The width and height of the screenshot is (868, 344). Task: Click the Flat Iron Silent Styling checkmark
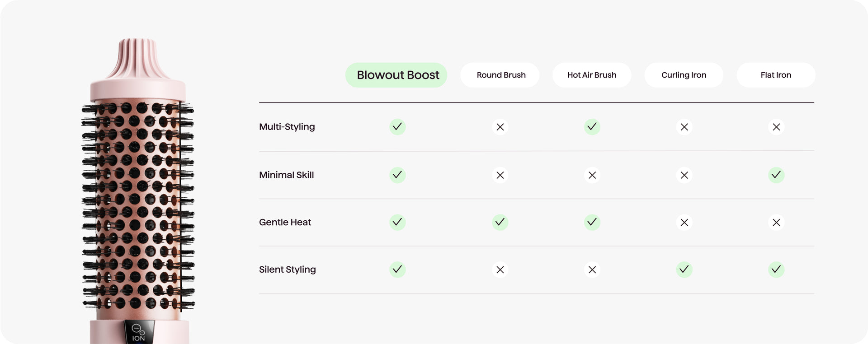[776, 270]
